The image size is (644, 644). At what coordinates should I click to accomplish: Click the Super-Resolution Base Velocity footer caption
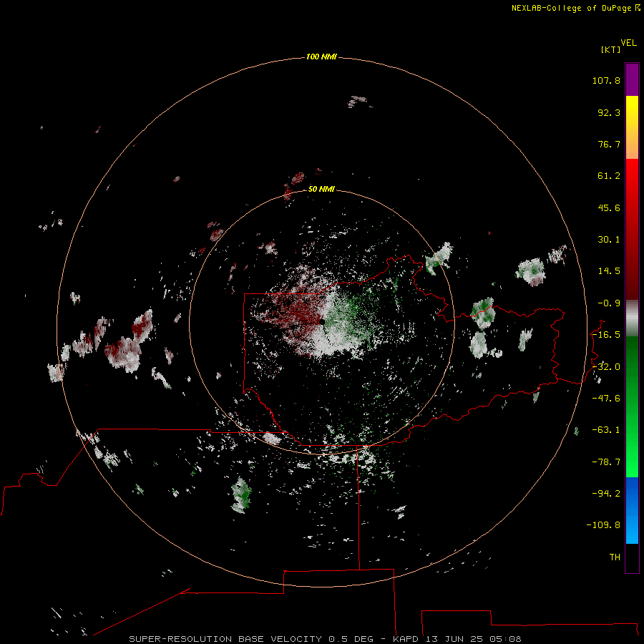click(325, 639)
